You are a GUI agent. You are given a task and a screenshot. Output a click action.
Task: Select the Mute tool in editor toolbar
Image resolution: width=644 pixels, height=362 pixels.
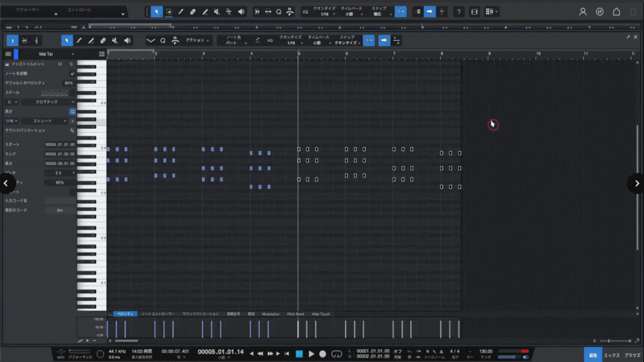coord(115,41)
